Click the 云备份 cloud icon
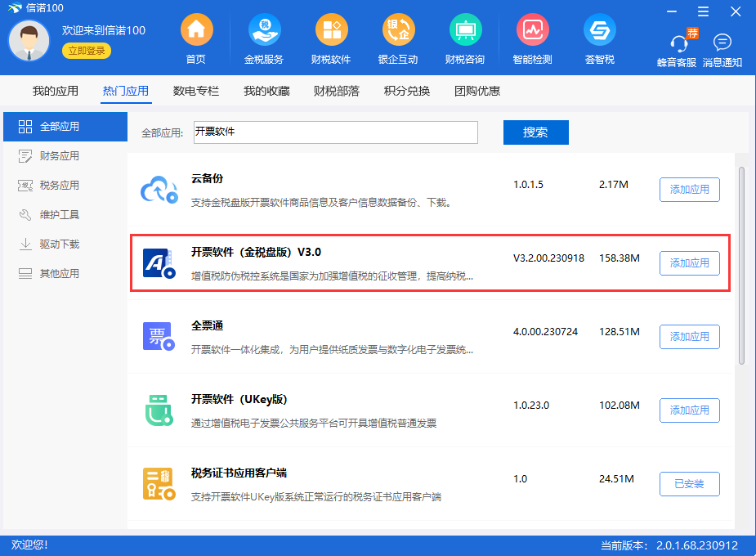Viewport: 756px width, 556px height. (159, 190)
